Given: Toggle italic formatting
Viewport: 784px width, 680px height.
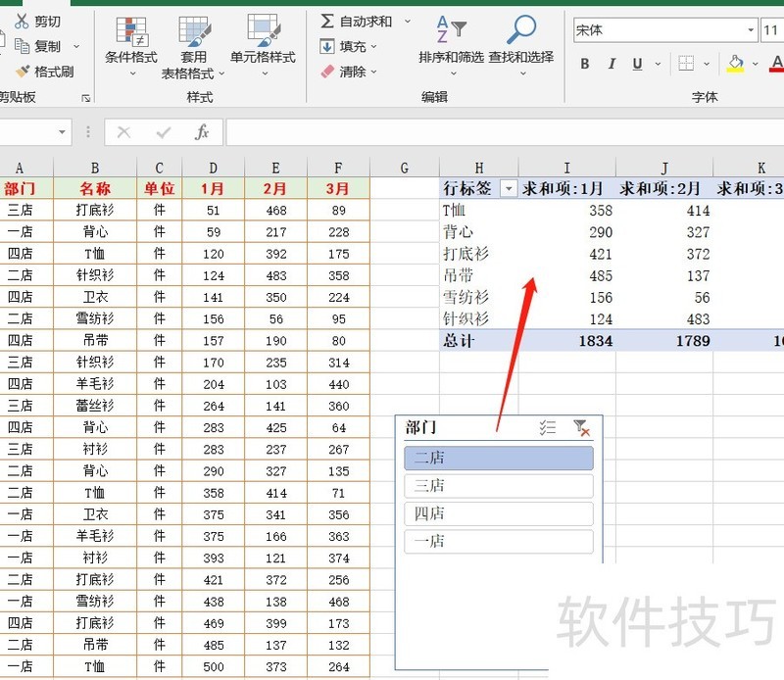Looking at the screenshot, I should tap(612, 65).
